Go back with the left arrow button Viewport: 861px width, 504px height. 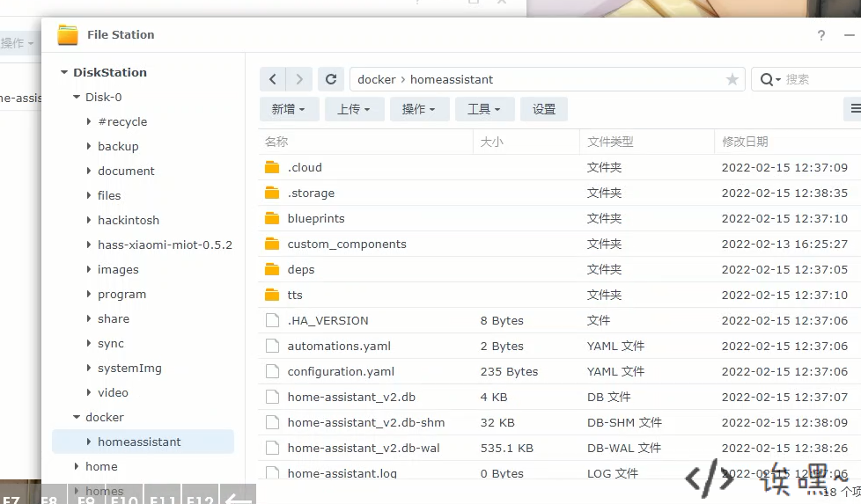(x=273, y=79)
